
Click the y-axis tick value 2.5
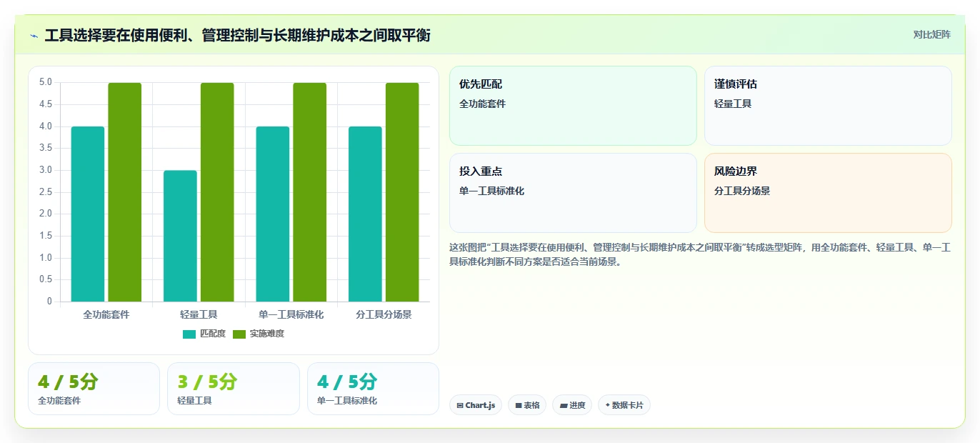tap(46, 192)
